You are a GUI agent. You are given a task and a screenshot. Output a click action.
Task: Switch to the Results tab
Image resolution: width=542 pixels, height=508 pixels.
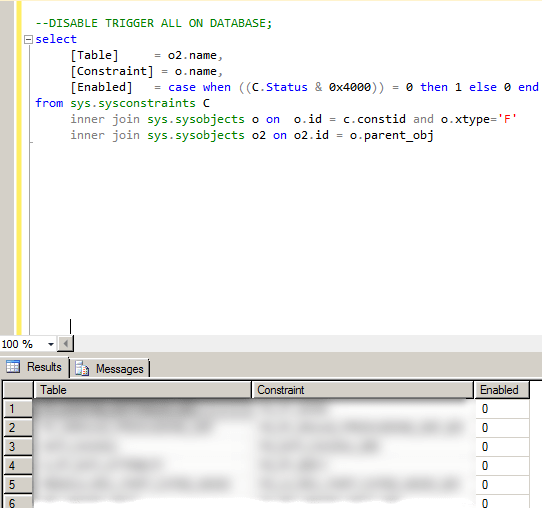pos(35,367)
